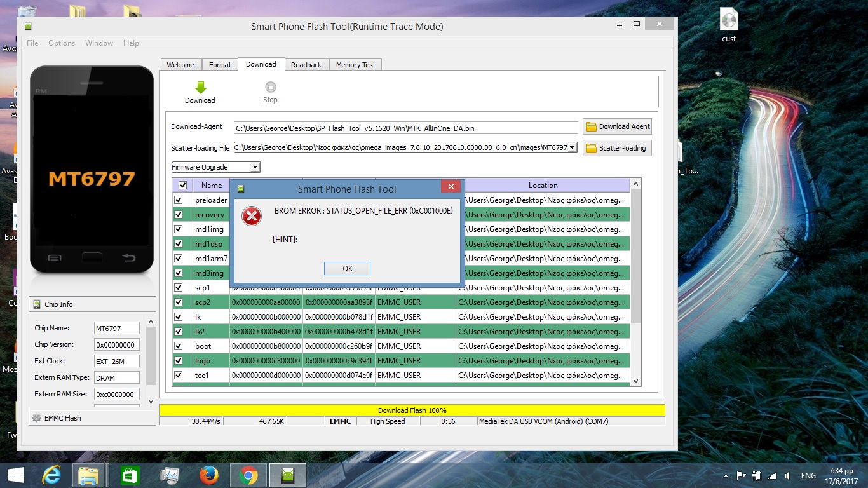Click the EMMC Flash gear icon

(37, 418)
